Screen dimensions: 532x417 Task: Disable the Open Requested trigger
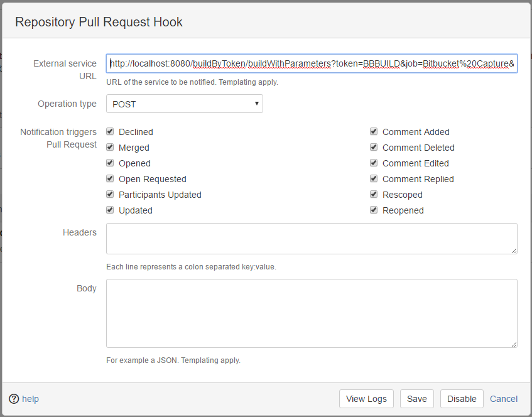[110, 179]
